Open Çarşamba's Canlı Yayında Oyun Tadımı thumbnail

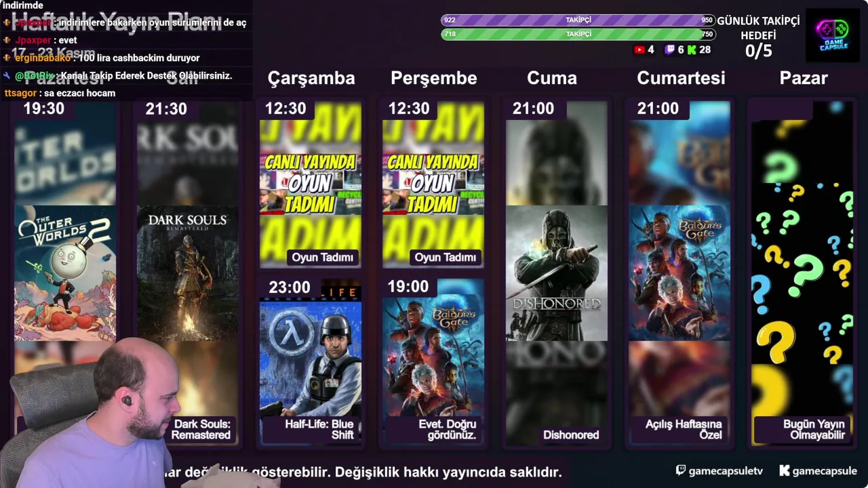click(x=311, y=184)
